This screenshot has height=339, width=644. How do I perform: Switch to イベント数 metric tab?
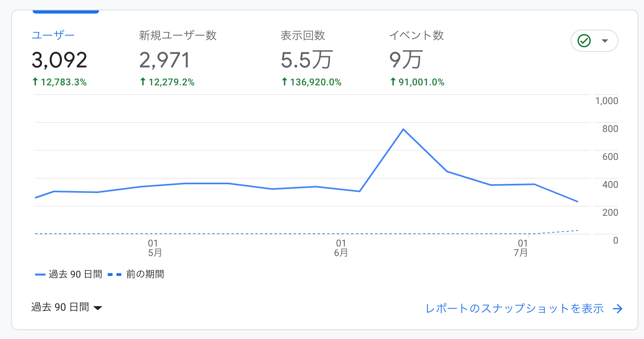point(416,35)
